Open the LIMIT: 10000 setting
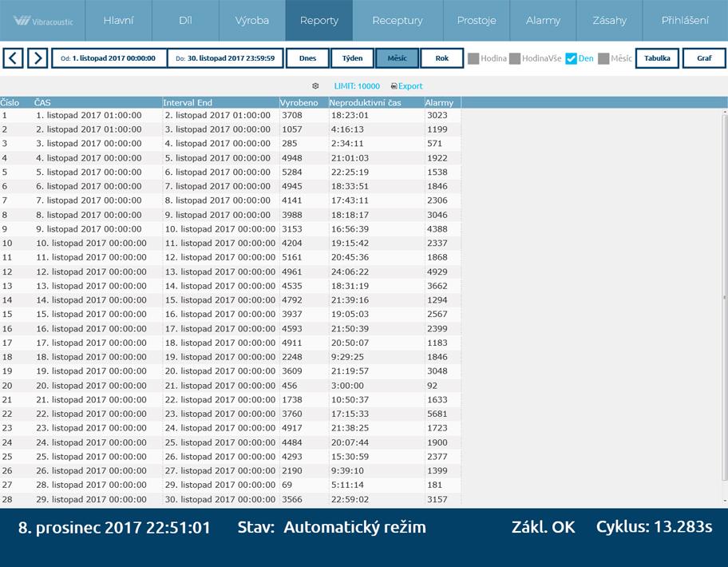728x567 pixels. click(357, 86)
